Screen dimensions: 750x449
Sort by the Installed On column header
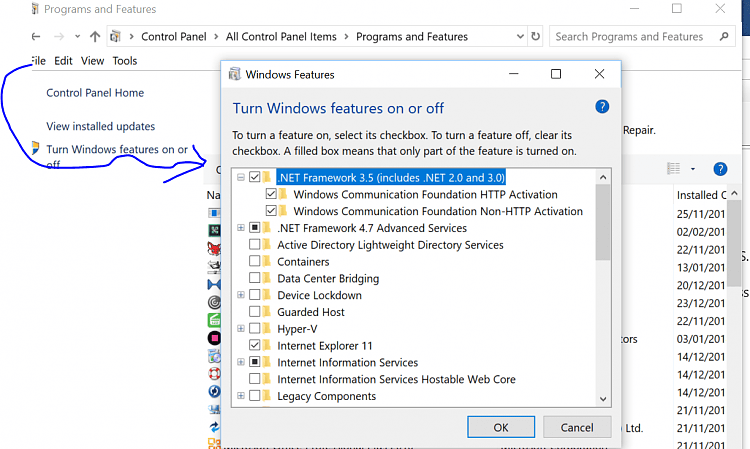701,195
